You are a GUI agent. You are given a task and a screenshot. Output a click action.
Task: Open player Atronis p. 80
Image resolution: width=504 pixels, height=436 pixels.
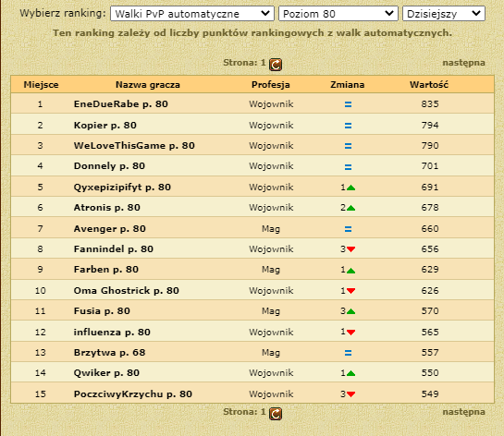pos(107,208)
